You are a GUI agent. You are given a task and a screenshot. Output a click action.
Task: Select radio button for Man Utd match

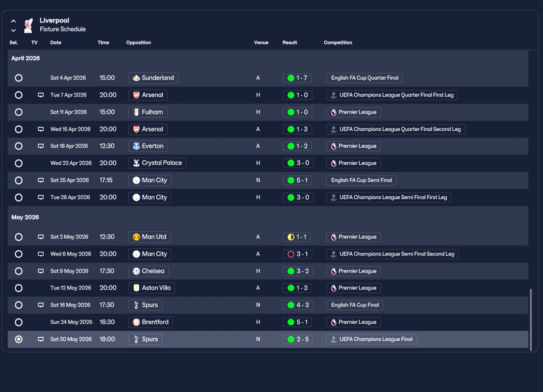pyautogui.click(x=19, y=237)
